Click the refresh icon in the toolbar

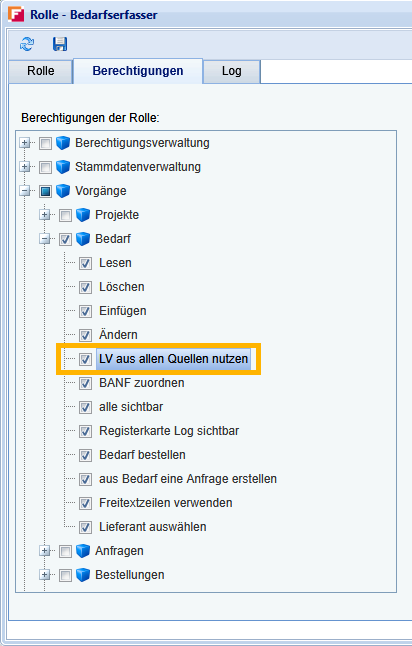27,44
